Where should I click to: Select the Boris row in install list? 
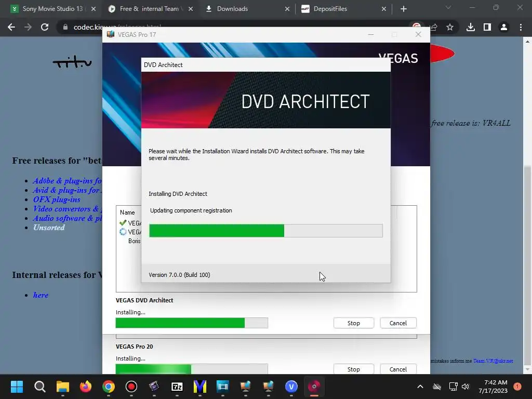135,241
